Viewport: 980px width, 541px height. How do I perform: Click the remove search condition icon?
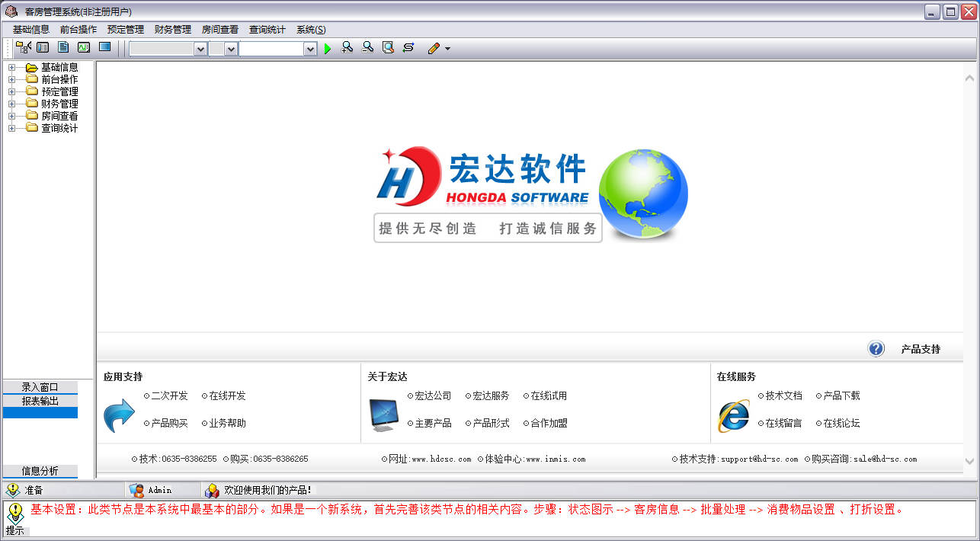[367, 48]
